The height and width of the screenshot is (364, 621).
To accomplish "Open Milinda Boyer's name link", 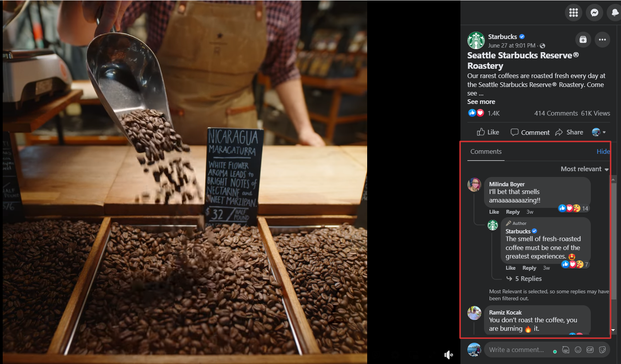I will tap(507, 184).
